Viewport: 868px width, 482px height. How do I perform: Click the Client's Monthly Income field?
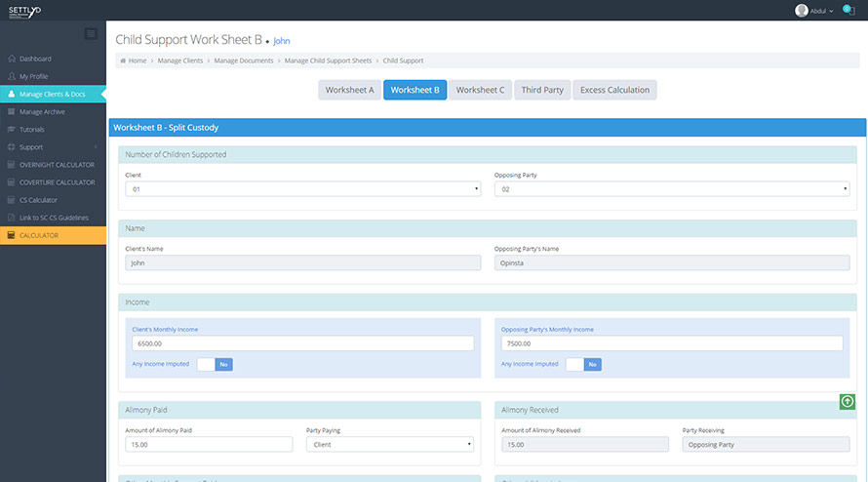pos(303,343)
